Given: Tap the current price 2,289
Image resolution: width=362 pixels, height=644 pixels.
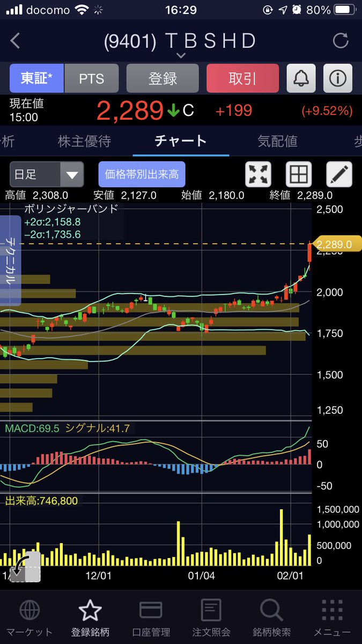Looking at the screenshot, I should coord(130,111).
